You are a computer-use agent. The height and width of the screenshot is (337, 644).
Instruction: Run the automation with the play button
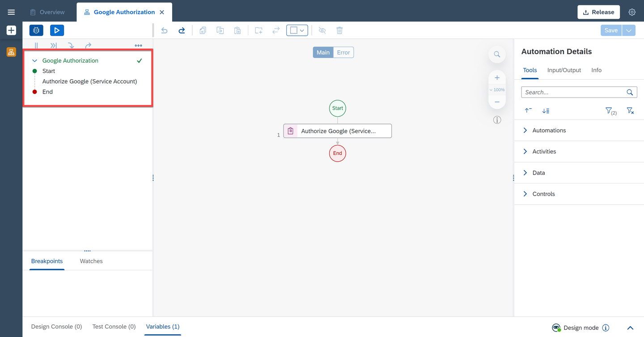tap(57, 30)
